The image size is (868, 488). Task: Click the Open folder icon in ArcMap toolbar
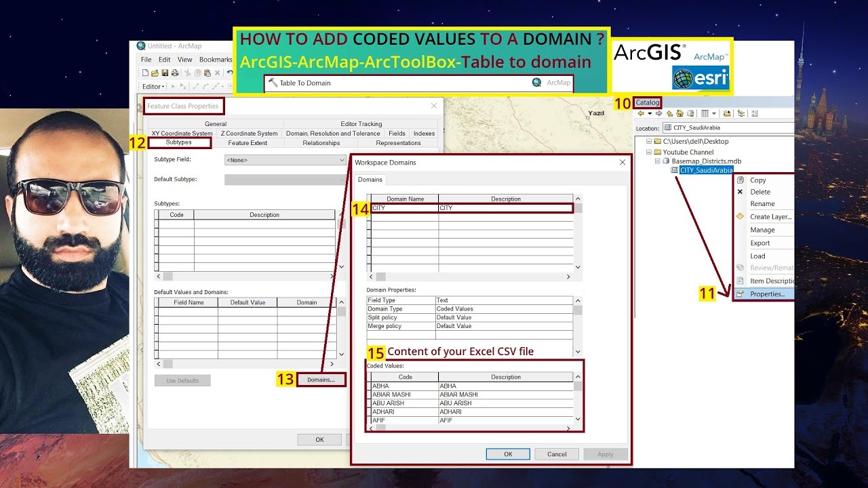click(x=155, y=73)
